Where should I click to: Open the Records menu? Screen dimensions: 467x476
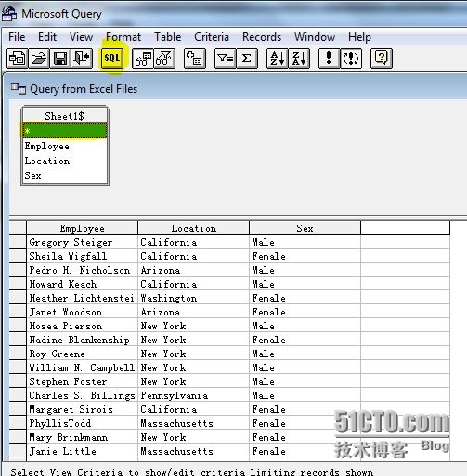pyautogui.click(x=262, y=37)
